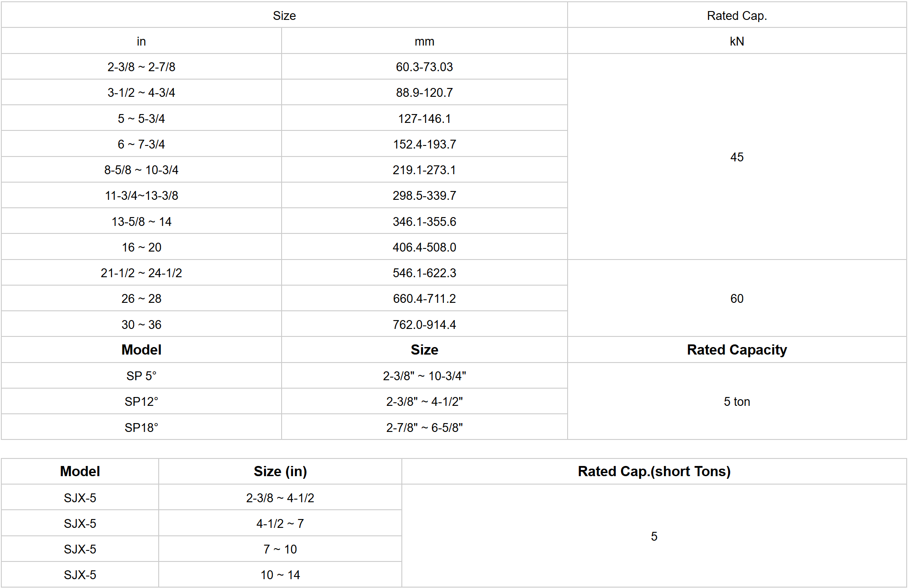Select the '152.4-193.7' mm value cell
This screenshot has height=588, width=908.
pyautogui.click(x=424, y=145)
